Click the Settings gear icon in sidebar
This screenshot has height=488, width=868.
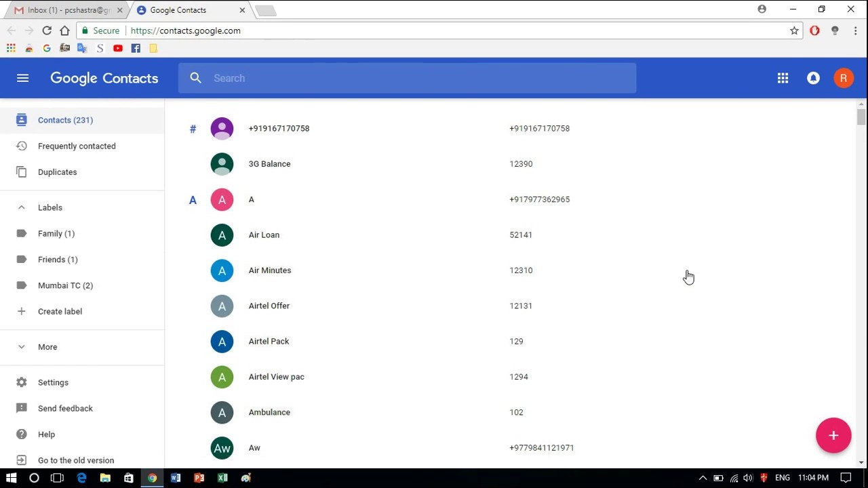coord(22,382)
